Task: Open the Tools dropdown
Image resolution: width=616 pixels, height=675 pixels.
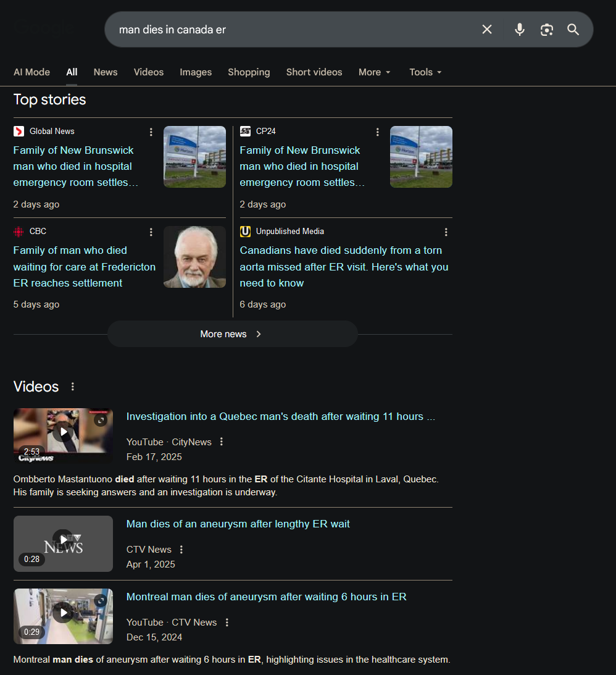Action: coord(425,72)
